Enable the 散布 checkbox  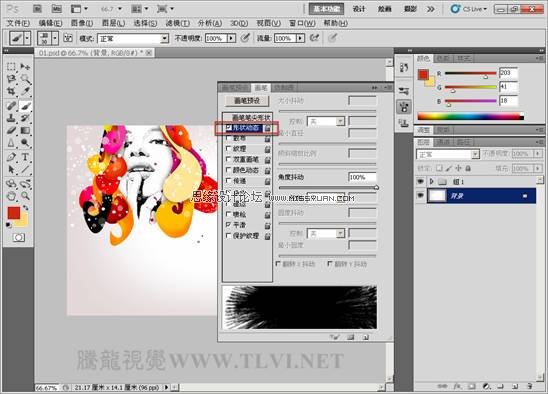(229, 138)
